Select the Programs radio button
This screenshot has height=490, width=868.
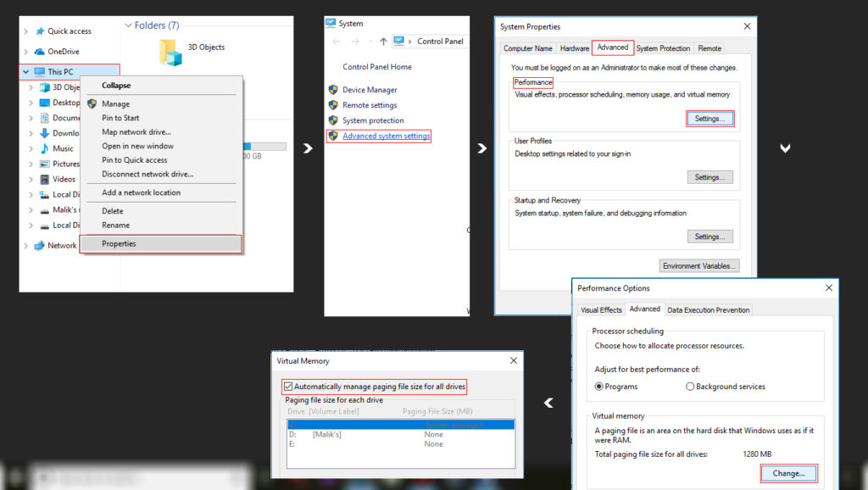coord(599,387)
